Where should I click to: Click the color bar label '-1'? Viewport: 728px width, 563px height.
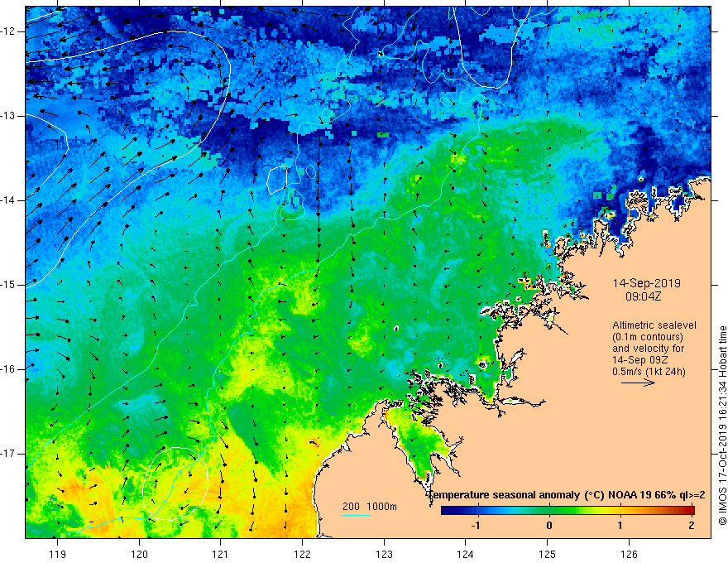(x=476, y=526)
